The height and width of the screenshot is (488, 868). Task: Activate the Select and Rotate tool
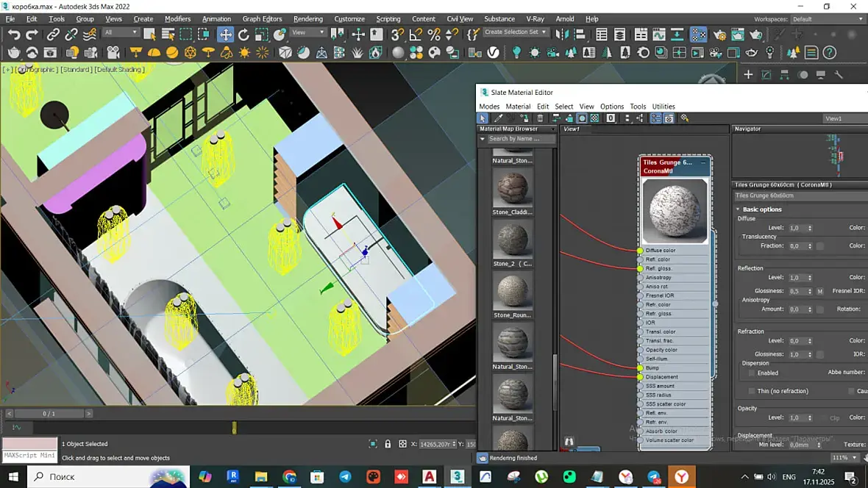(243, 35)
